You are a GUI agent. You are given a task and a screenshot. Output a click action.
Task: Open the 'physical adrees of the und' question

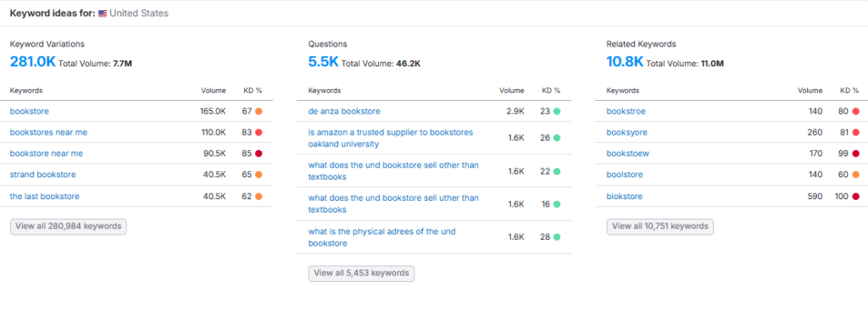click(x=382, y=237)
